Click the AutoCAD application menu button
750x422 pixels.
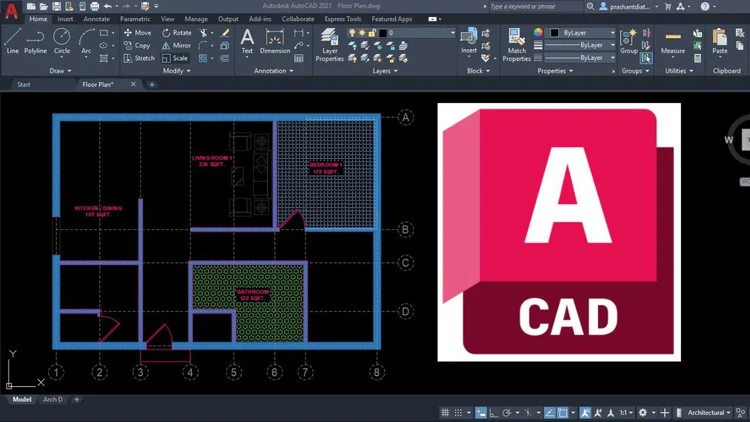11,11
